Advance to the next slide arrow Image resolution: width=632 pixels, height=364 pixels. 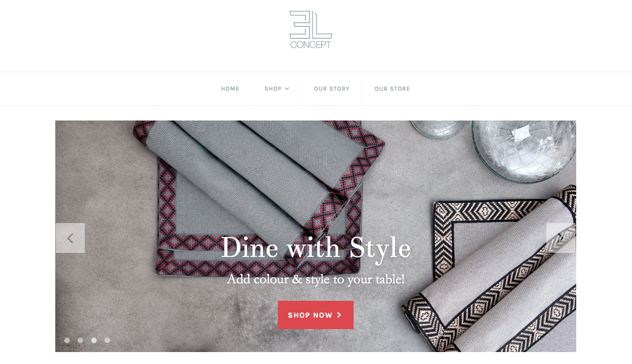(x=561, y=238)
